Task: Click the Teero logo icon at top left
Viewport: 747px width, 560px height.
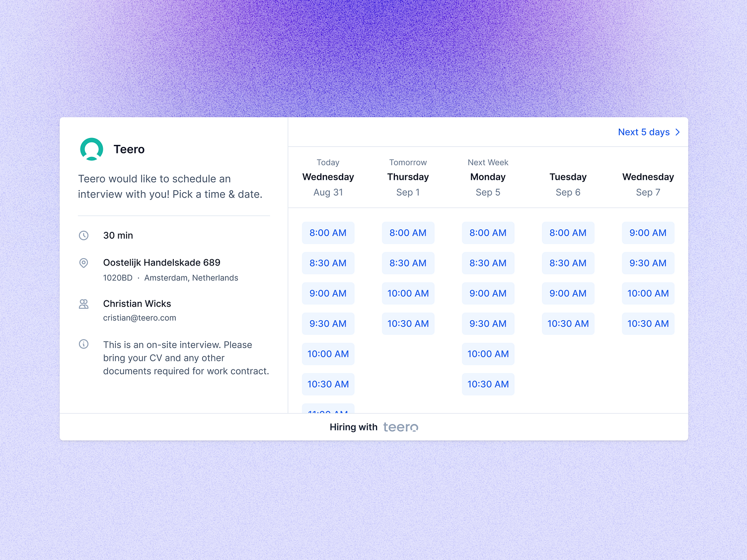Action: [91, 148]
